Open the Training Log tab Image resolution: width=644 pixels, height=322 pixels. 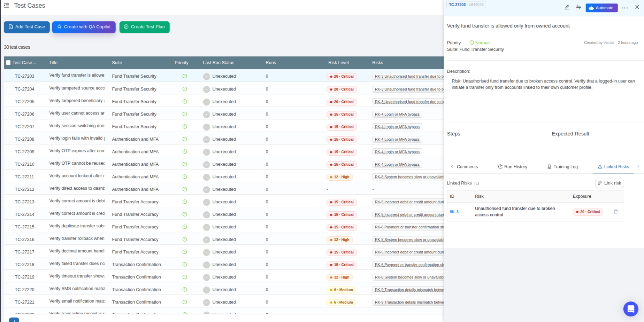point(562,167)
